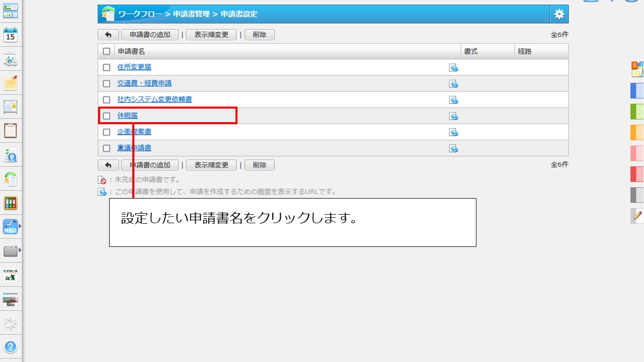
Task: Check the box for 稟議申請書
Action: point(106,148)
